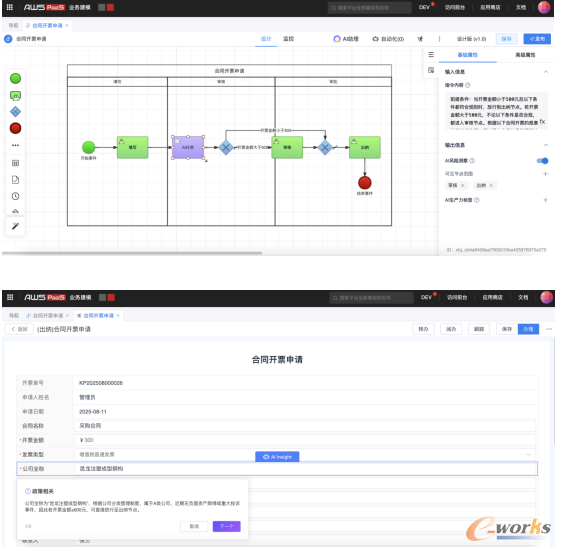Image resolution: width=561 pixels, height=551 pixels.
Task: Switch to the 监控 tab
Action: pos(288,39)
